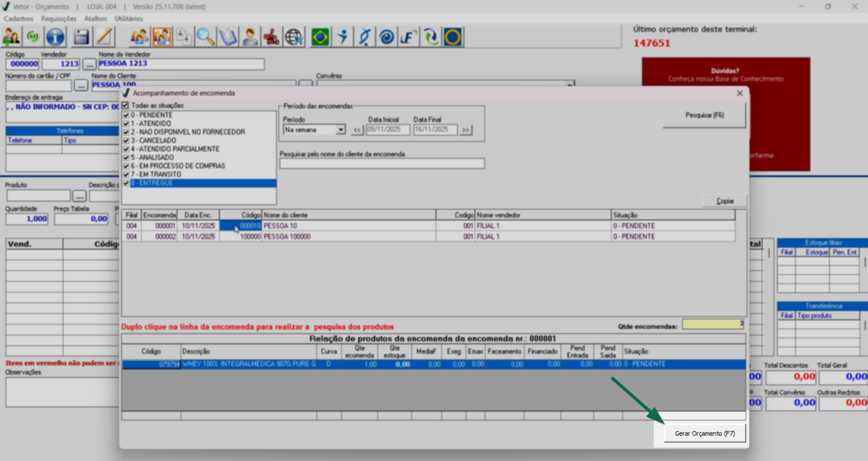The width and height of the screenshot is (868, 461).
Task: Click the blue information icon
Action: click(56, 37)
